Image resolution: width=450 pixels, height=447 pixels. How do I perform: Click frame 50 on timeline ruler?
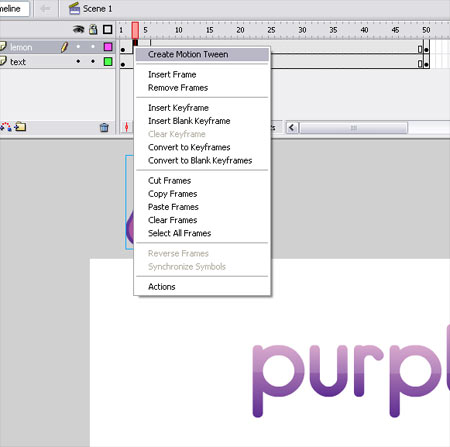(426, 30)
